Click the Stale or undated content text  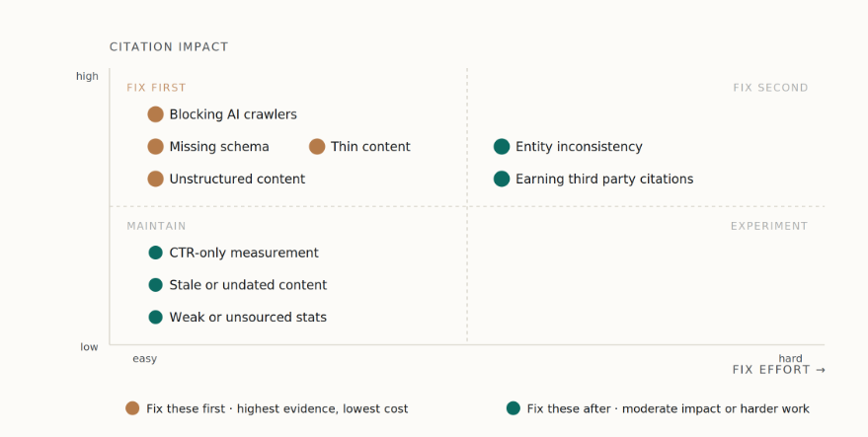248,285
